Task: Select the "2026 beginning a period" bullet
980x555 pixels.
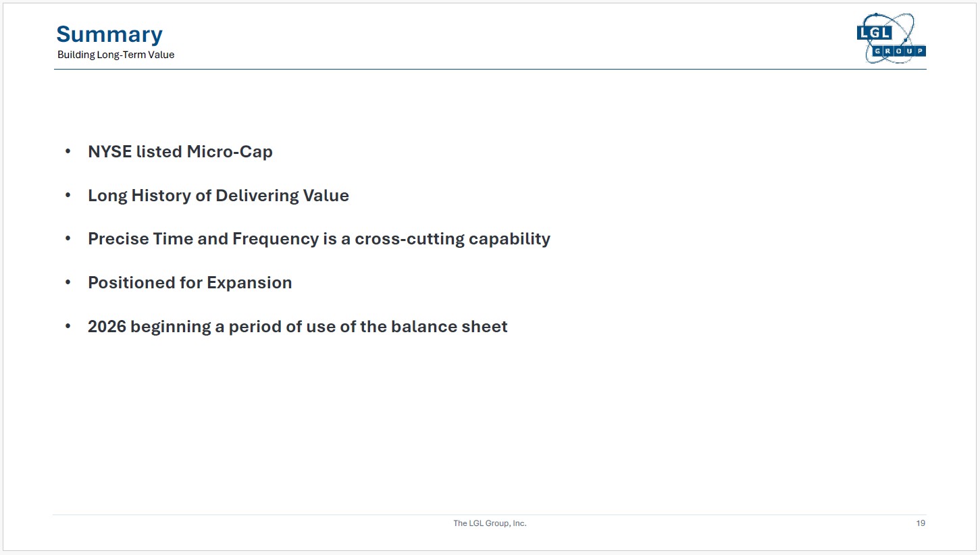Action: point(298,327)
